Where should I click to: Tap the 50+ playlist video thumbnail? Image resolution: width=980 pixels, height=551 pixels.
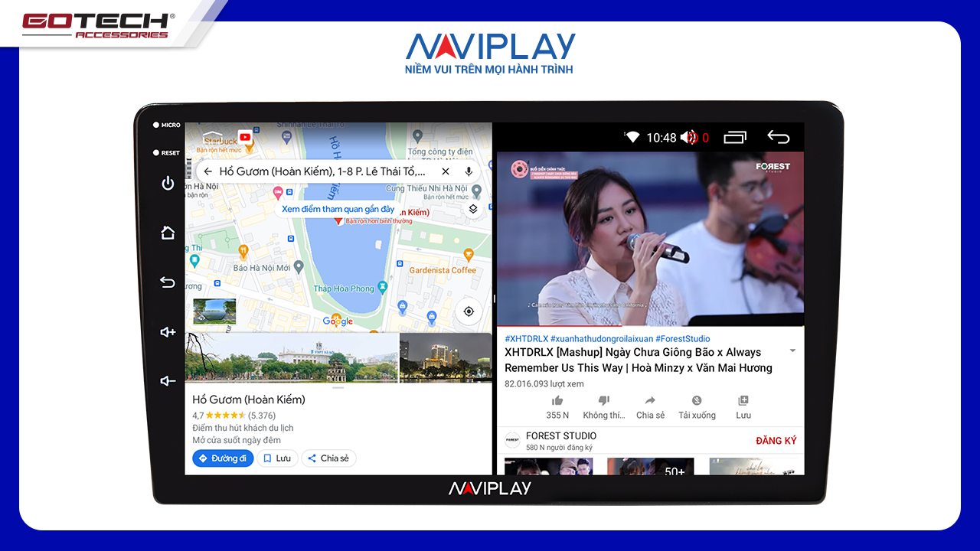(x=651, y=467)
